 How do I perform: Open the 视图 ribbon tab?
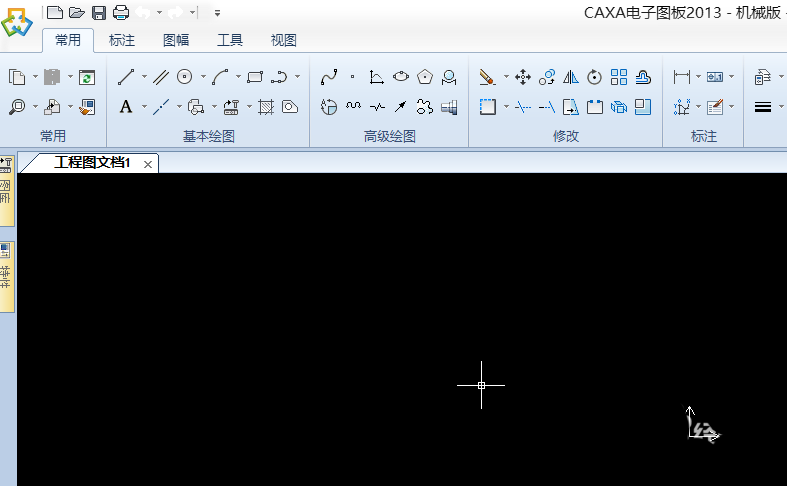284,40
